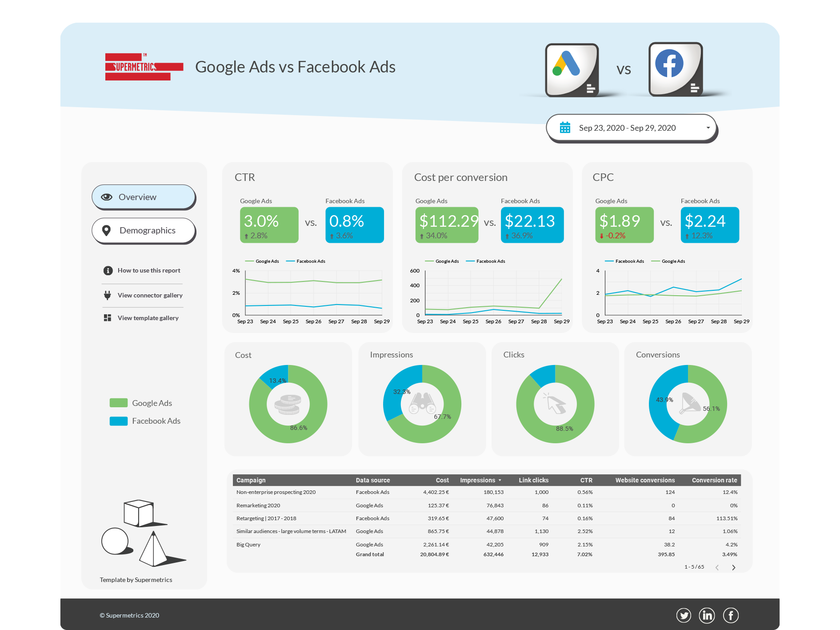Click the Supermetrics logo
Screen dimensions: 840x630
pos(144,67)
